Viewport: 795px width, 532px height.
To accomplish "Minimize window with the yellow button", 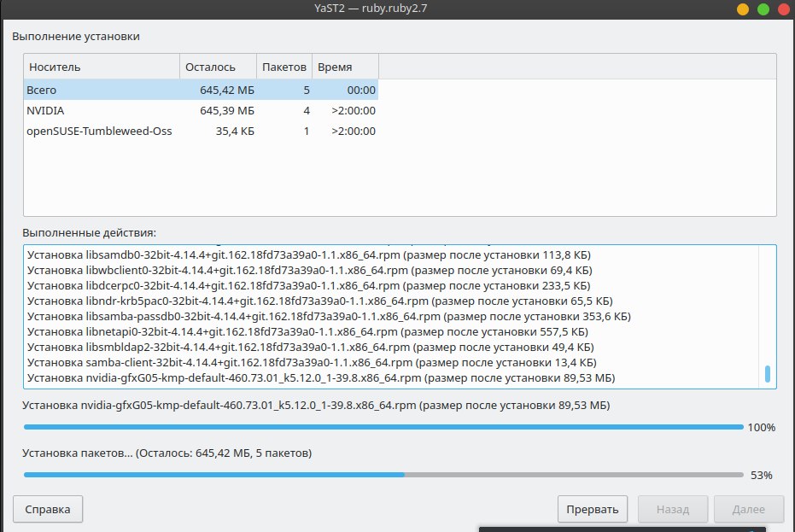I will (x=743, y=9).
